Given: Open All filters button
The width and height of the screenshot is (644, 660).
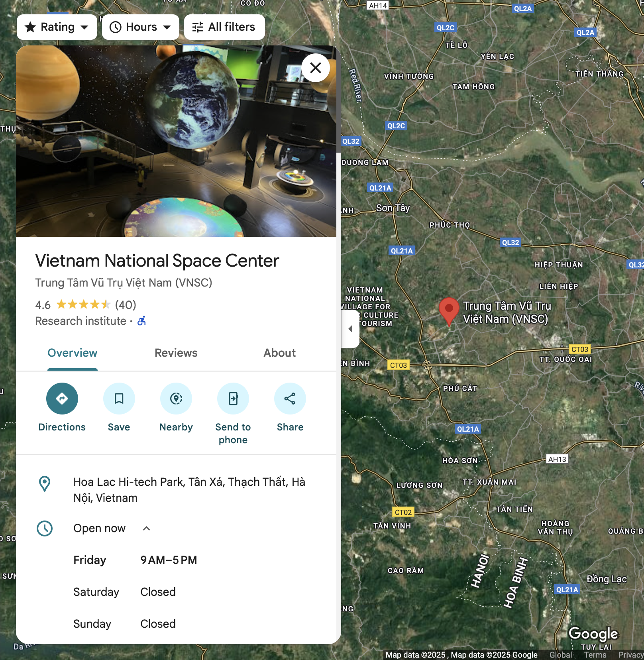Looking at the screenshot, I should tap(224, 27).
